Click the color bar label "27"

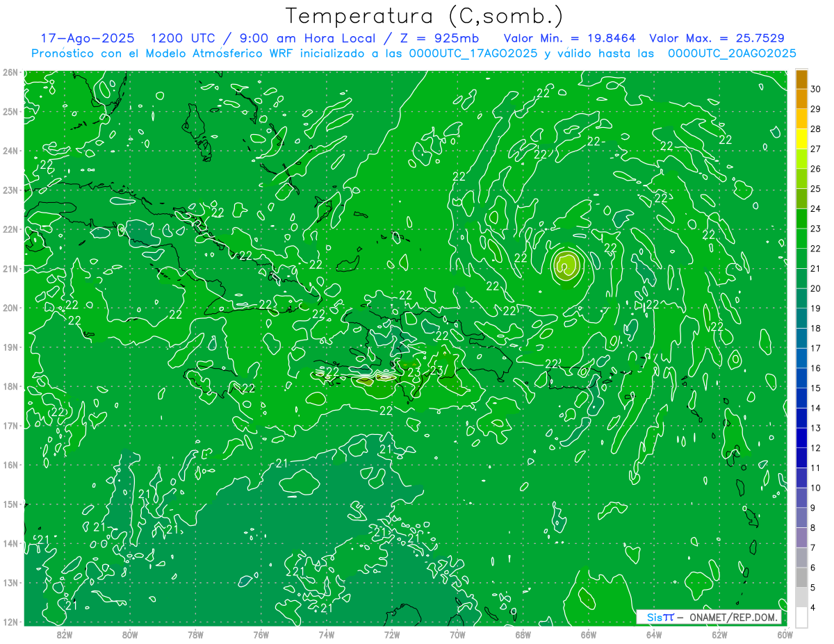tap(816, 149)
